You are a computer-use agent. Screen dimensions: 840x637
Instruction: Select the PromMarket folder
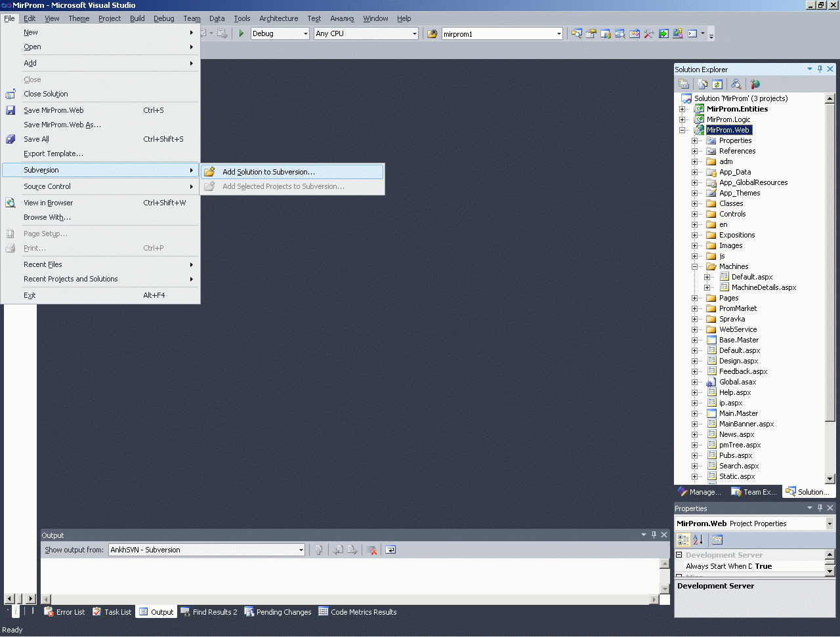(738, 308)
